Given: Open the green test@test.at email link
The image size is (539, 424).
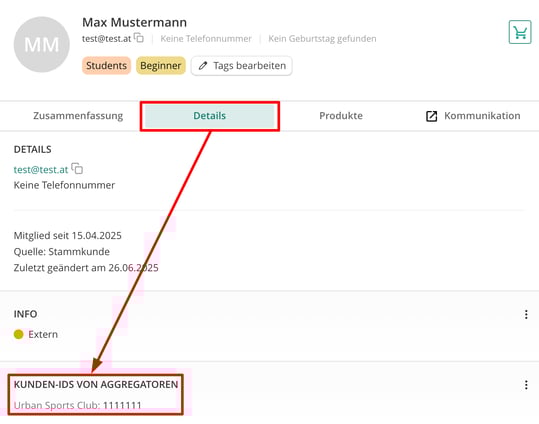Looking at the screenshot, I should (x=41, y=170).
